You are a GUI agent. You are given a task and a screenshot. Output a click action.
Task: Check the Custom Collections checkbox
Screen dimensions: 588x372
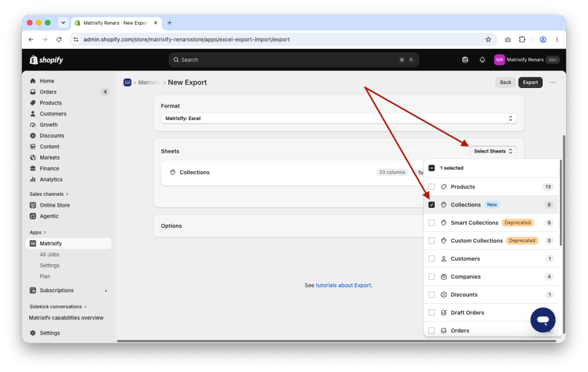[x=432, y=241]
